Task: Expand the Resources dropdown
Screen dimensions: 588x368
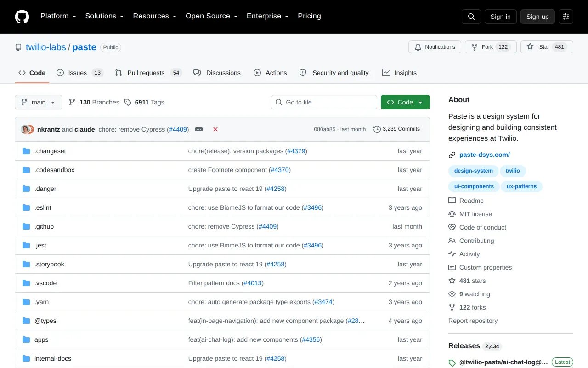Action: coord(155,16)
